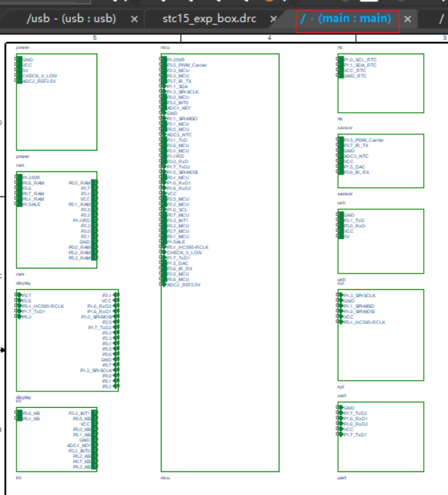Select the P0.3_RAM pin label

point(79,258)
